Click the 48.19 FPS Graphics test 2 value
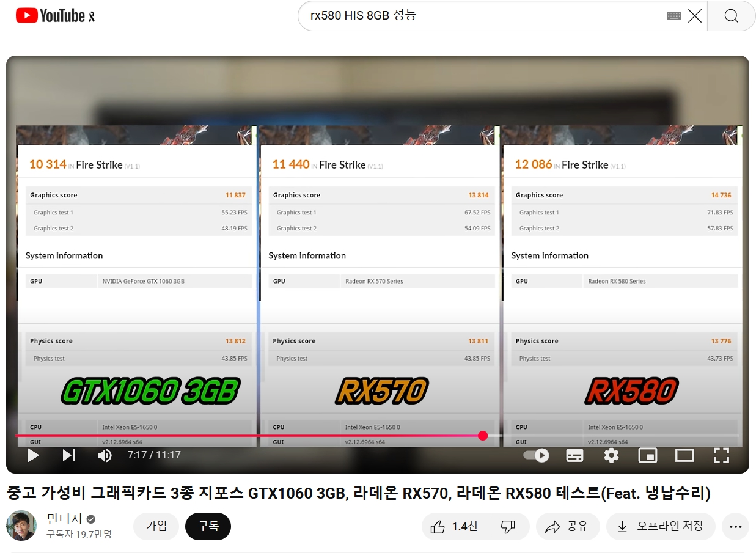Viewport: 756px width, 553px height. click(234, 229)
